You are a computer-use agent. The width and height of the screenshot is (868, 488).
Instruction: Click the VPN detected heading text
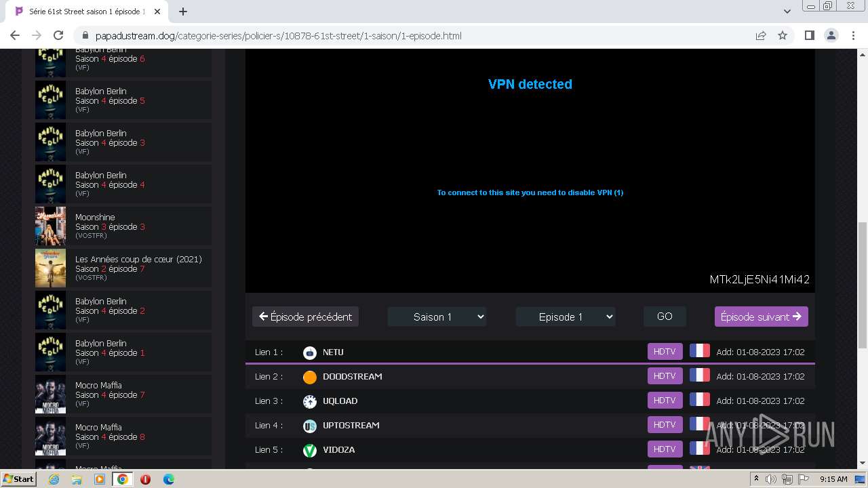tap(530, 84)
